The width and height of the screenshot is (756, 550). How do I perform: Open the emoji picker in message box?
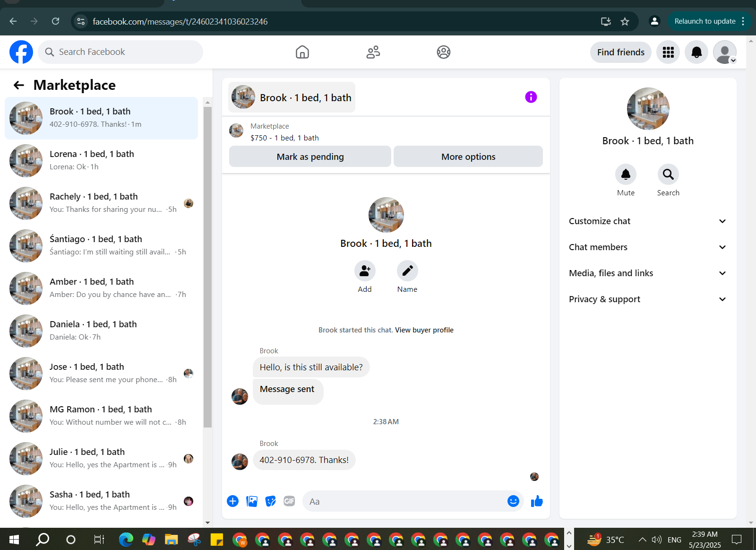point(513,501)
